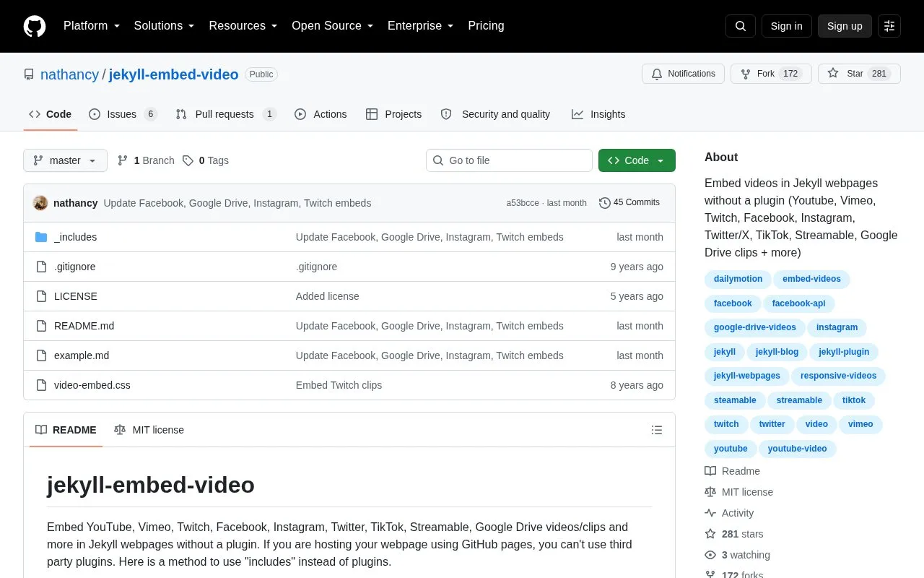Click the book icon beside Readme
Image resolution: width=924 pixels, height=578 pixels.
coord(710,471)
